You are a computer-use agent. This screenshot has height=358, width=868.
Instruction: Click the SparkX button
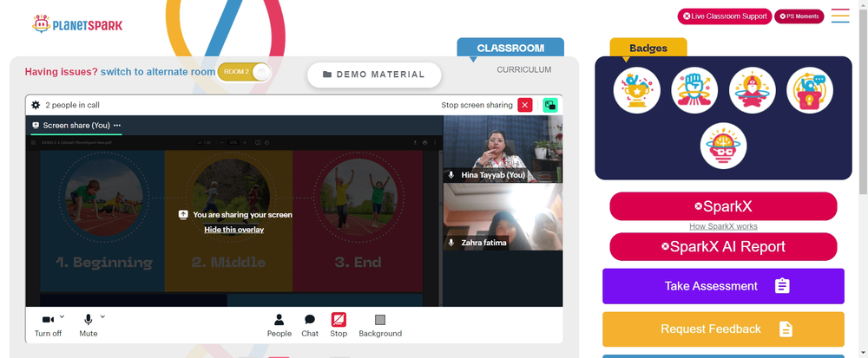click(x=724, y=206)
